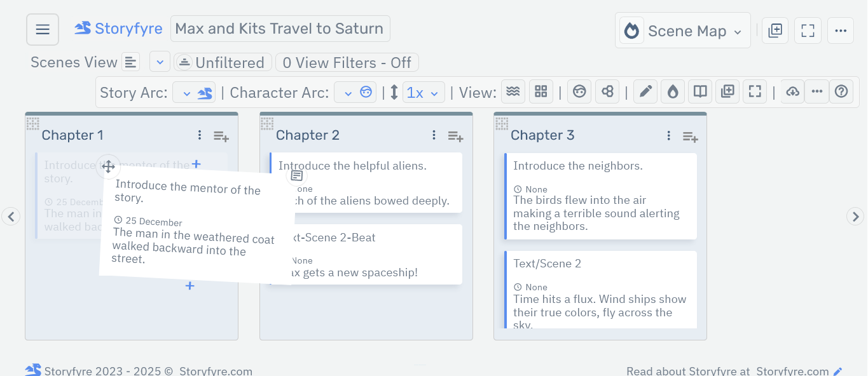
Task: Click the story title field
Action: coord(280,29)
